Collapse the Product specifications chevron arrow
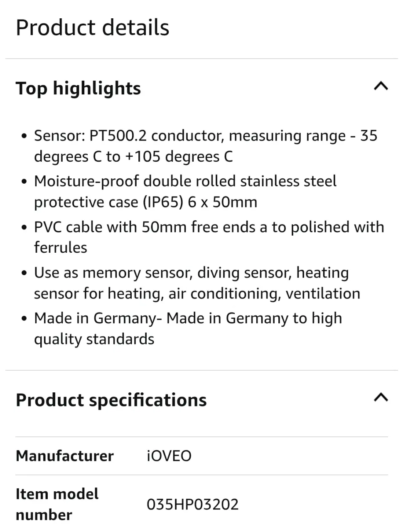The width and height of the screenshot is (403, 532). coord(381,398)
